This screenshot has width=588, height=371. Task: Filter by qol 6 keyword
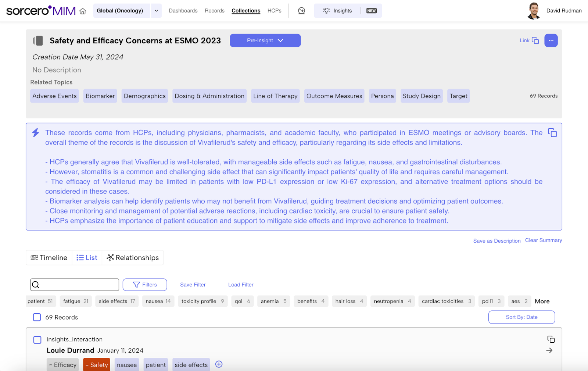[243, 301]
